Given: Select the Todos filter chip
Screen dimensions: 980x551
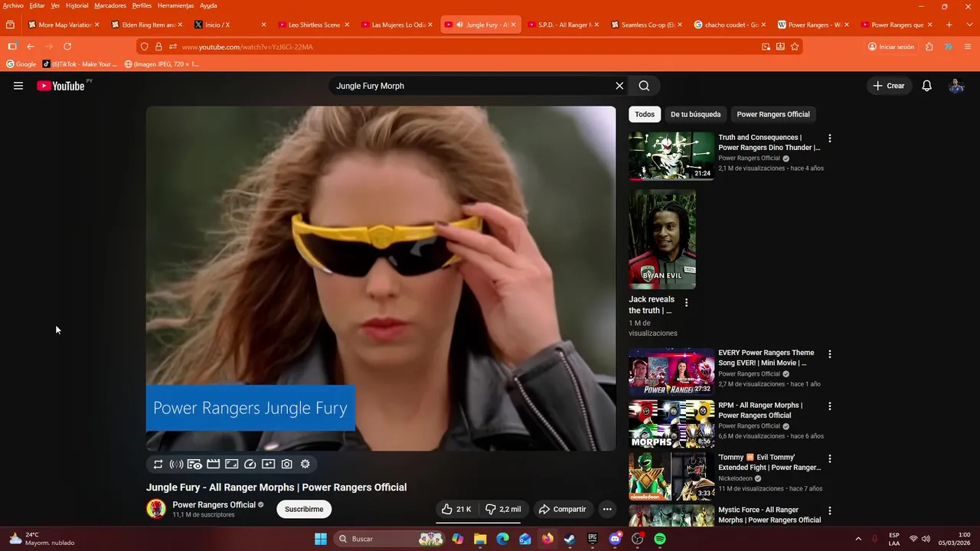Looking at the screenshot, I should (x=645, y=114).
